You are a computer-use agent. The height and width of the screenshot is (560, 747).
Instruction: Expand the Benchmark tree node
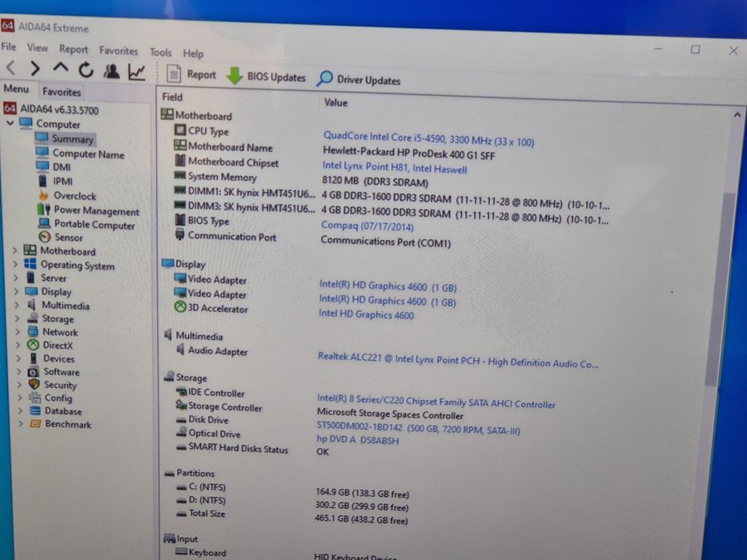click(21, 423)
